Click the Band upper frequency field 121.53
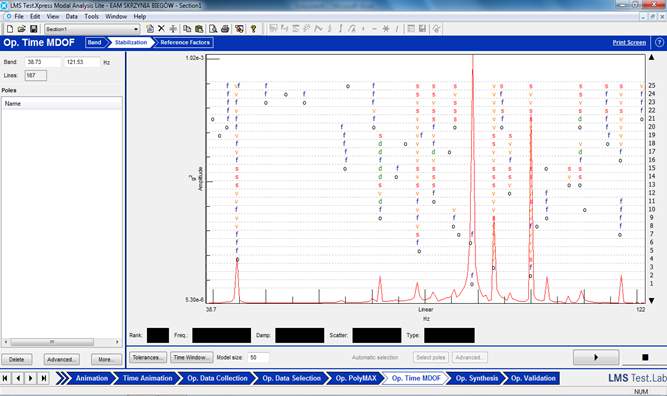This screenshot has width=667, height=396. pyautogui.click(x=82, y=62)
